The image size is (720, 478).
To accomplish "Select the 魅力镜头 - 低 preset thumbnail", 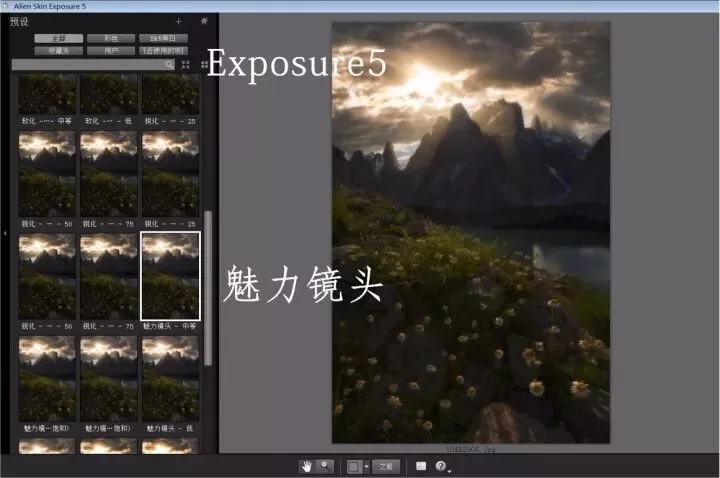I will [x=170, y=378].
